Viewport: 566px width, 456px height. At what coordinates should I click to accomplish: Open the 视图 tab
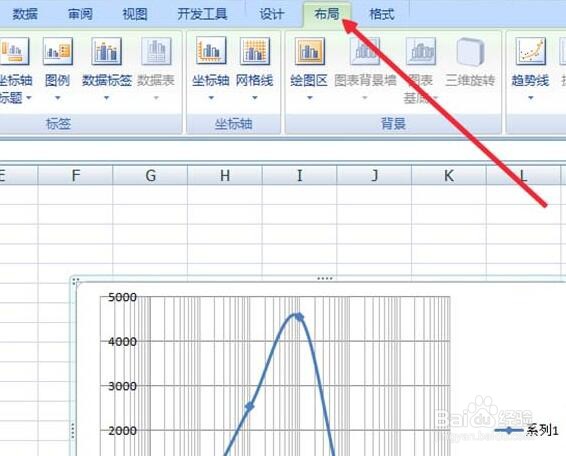click(x=135, y=14)
